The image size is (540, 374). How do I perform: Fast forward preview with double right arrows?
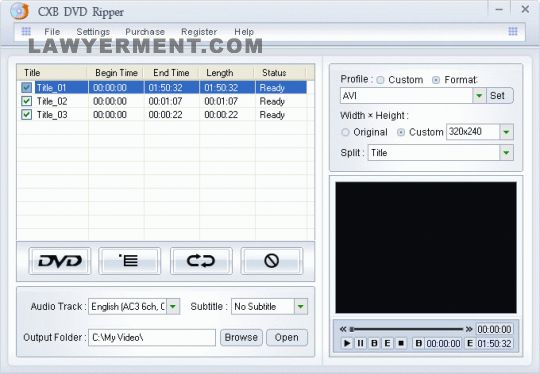pyautogui.click(x=469, y=329)
